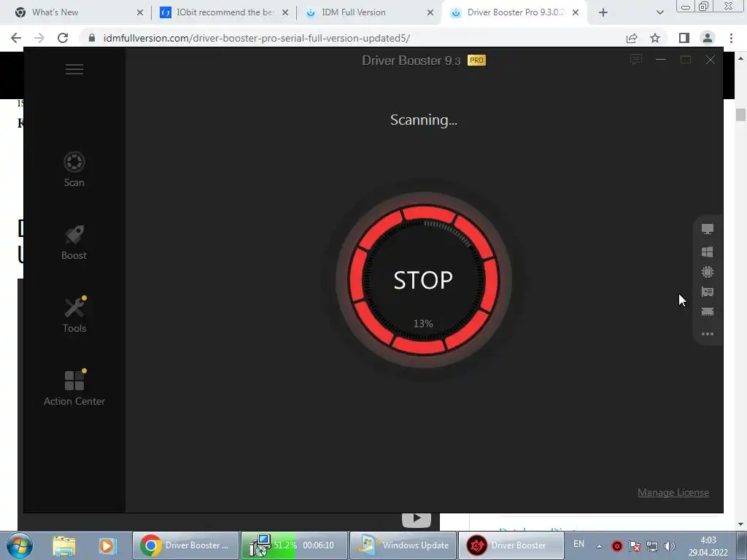Stop the driver scan in progress

[423, 280]
